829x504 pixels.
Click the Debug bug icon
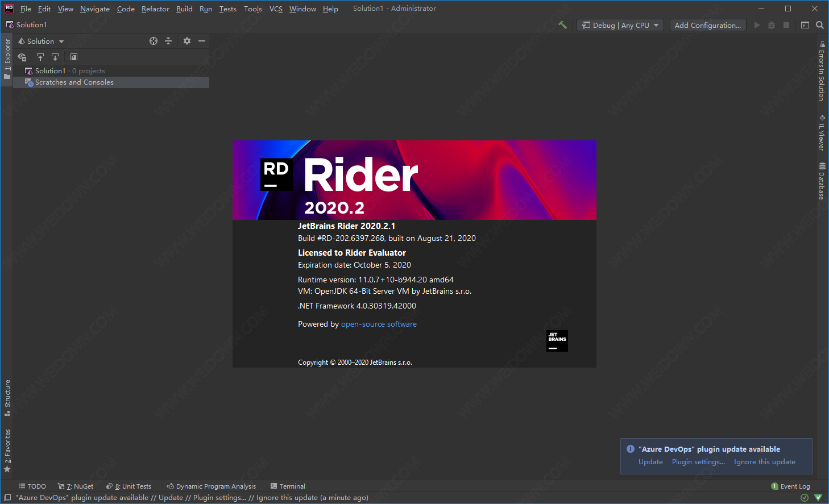point(772,25)
